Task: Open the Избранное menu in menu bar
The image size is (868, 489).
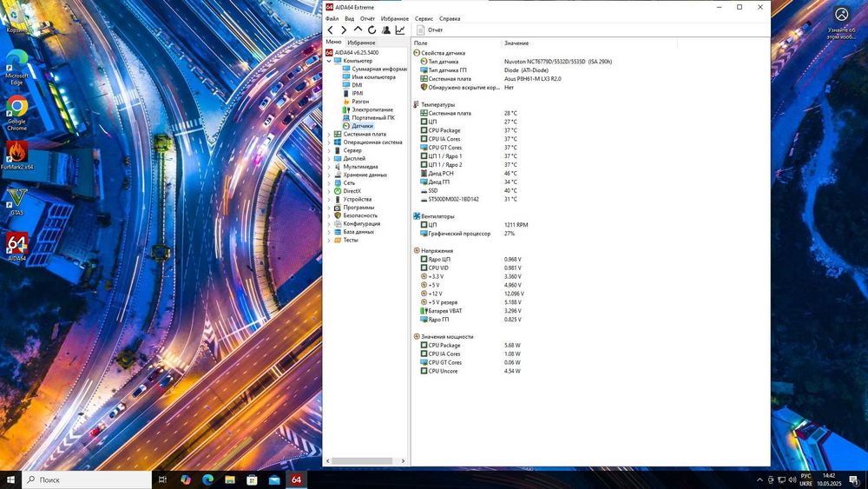Action: 395,18
